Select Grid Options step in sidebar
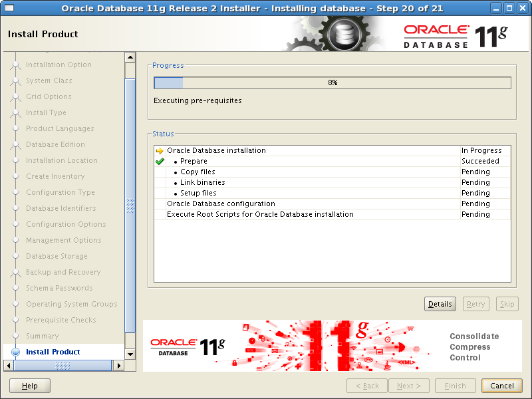The height and width of the screenshot is (399, 532). (49, 96)
